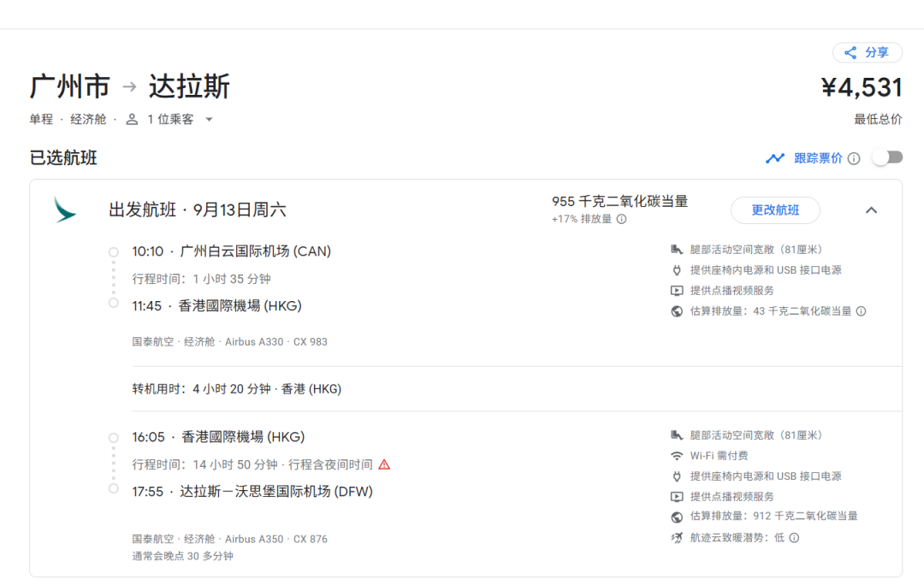Click the info icon beside 跟踪票价
The width and height of the screenshot is (924, 585).
pos(854,158)
